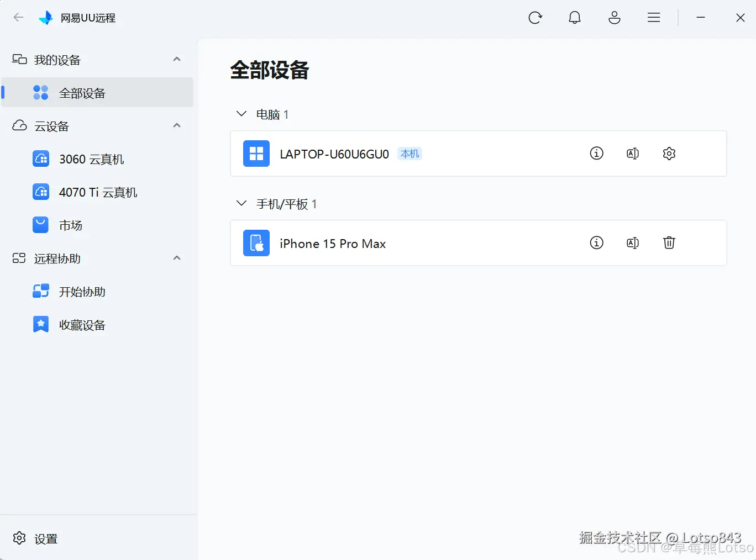Screen dimensions: 756x560
Task: Click the 远程协助 header label
Action: pyautogui.click(x=57, y=258)
